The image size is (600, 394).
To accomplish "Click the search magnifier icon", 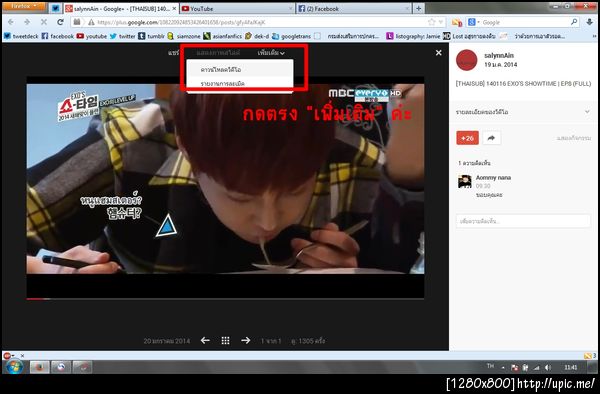I will click(574, 22).
